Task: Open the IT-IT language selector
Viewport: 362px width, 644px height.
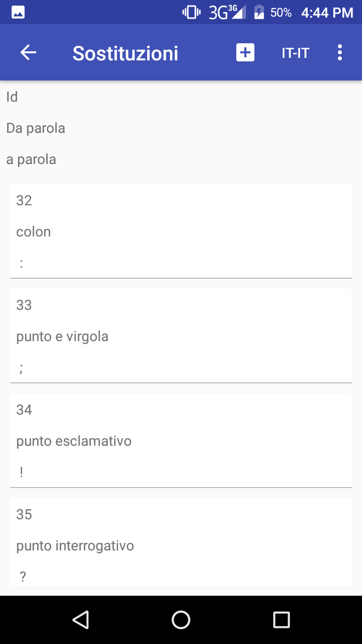Action: 295,53
